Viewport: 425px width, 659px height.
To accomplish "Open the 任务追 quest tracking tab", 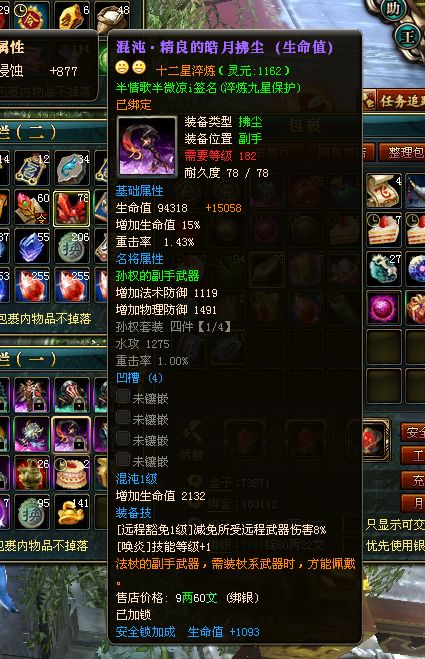I will click(397, 101).
